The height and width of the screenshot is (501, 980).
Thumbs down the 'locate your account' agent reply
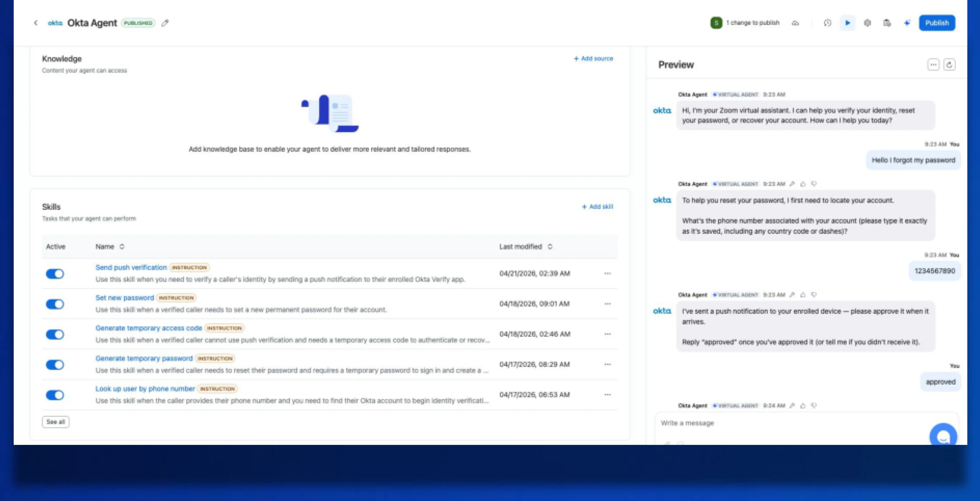point(814,184)
